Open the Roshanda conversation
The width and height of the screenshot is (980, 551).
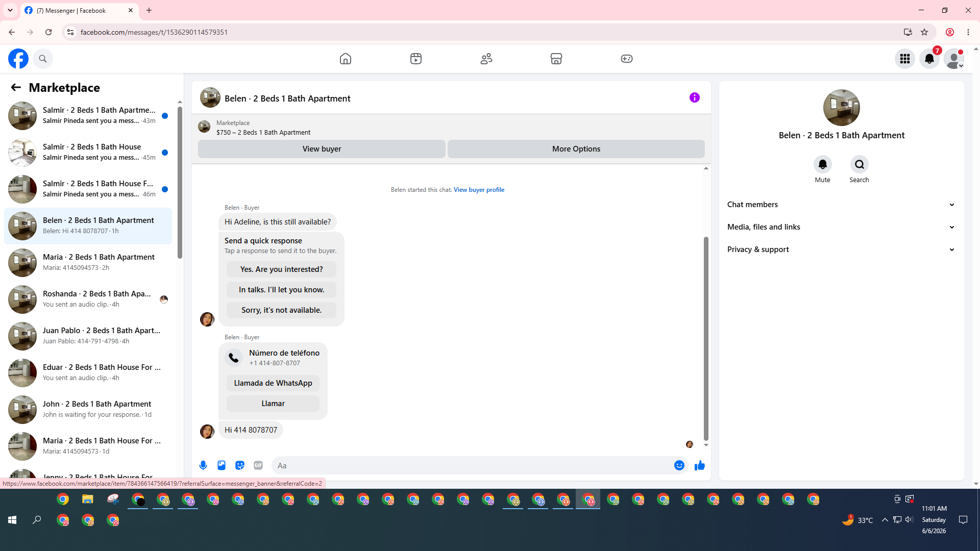(x=88, y=299)
